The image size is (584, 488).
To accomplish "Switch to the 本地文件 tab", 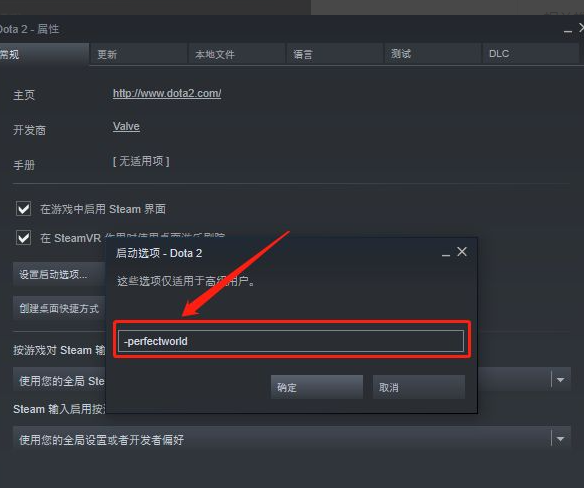I will [237, 54].
